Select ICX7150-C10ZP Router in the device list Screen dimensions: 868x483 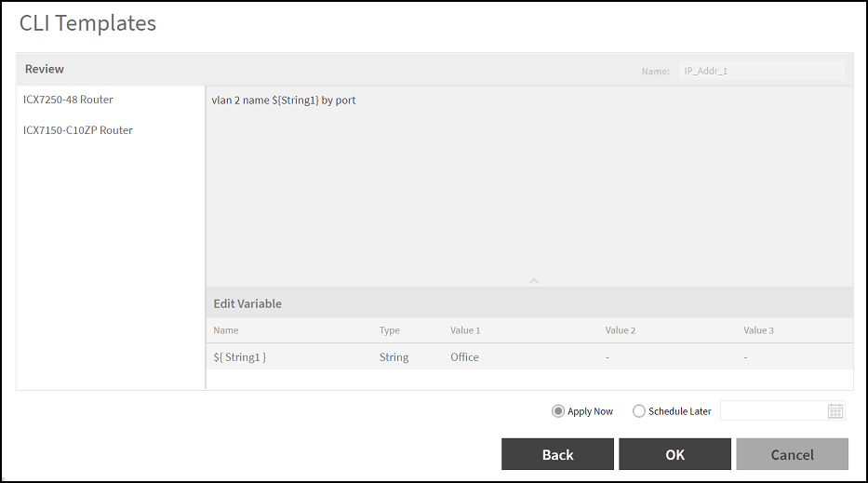click(x=78, y=130)
